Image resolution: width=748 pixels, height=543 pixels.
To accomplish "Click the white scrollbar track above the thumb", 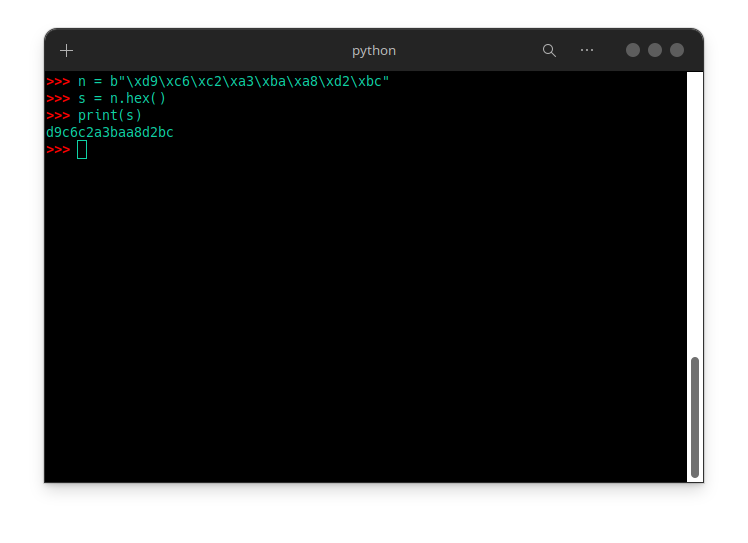I will point(695,214).
